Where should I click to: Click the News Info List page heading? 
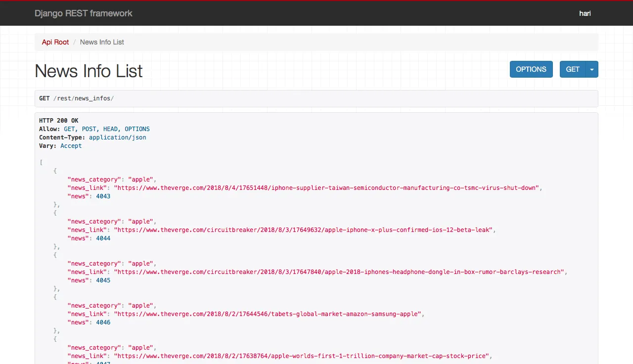(x=89, y=71)
